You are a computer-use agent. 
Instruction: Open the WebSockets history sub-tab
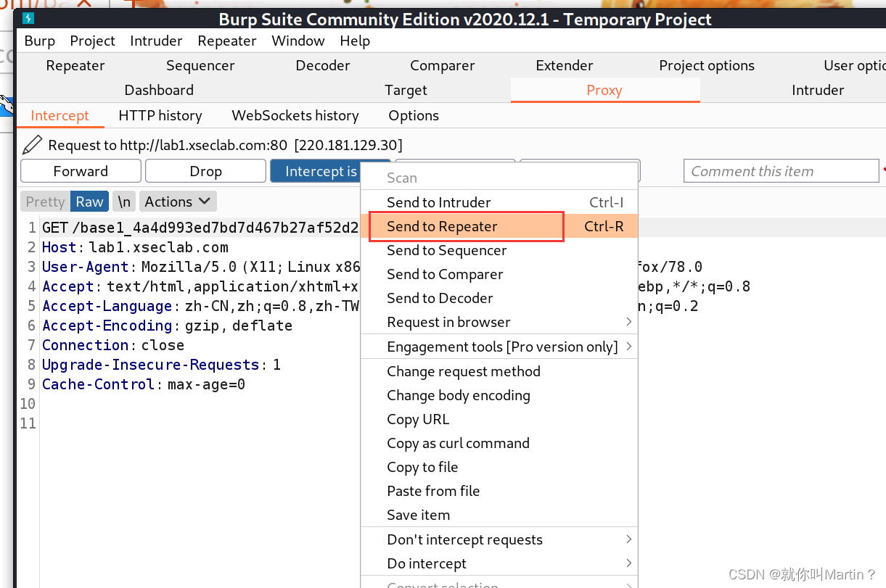coord(295,115)
